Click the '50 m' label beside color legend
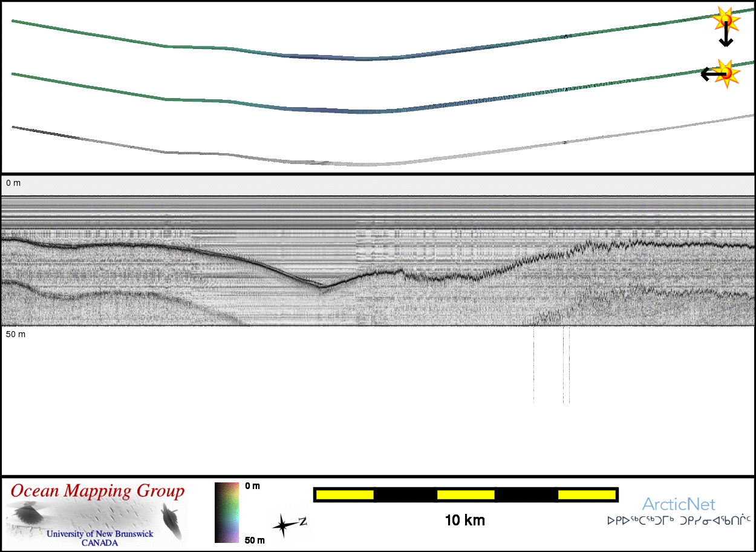Screen dimensions: 756x552 (x=254, y=540)
